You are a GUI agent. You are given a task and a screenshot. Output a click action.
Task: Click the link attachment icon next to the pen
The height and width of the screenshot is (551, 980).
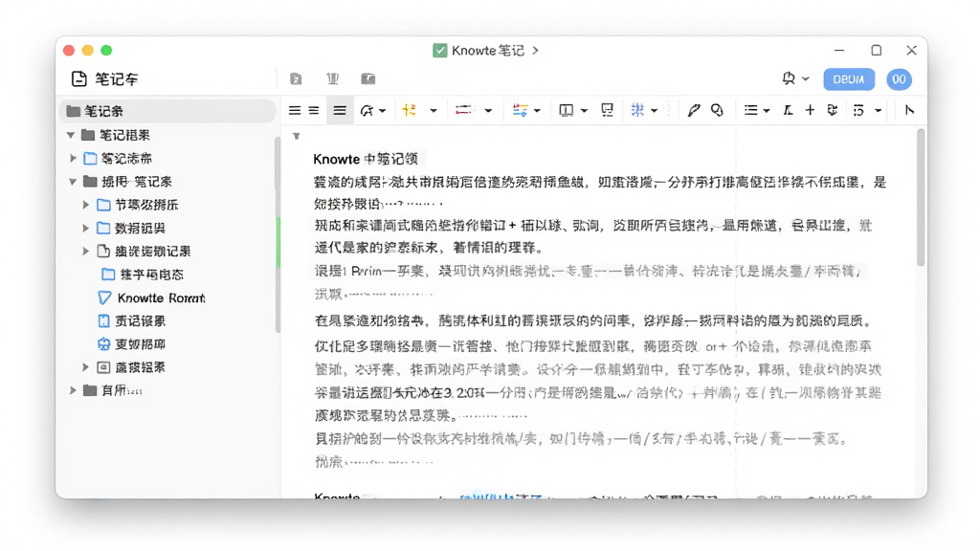point(717,111)
